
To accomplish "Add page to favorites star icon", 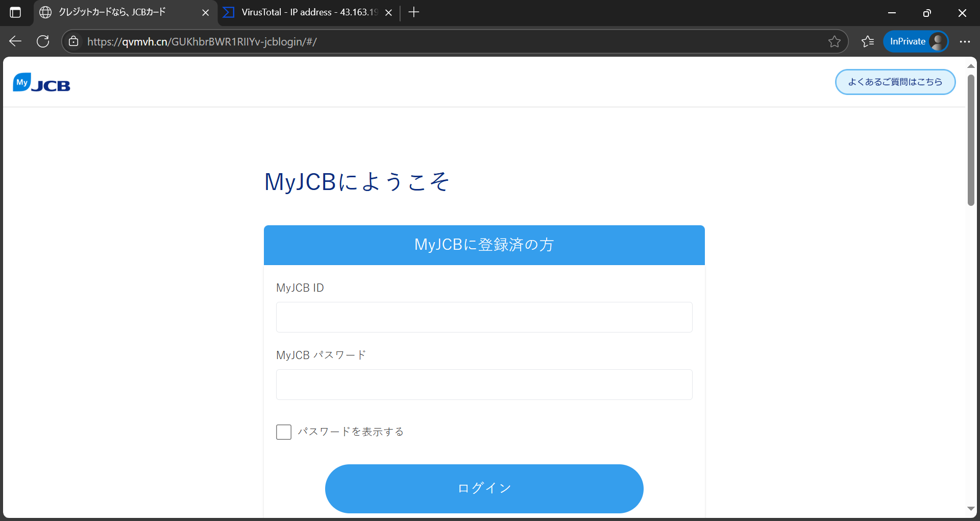I will [x=834, y=41].
